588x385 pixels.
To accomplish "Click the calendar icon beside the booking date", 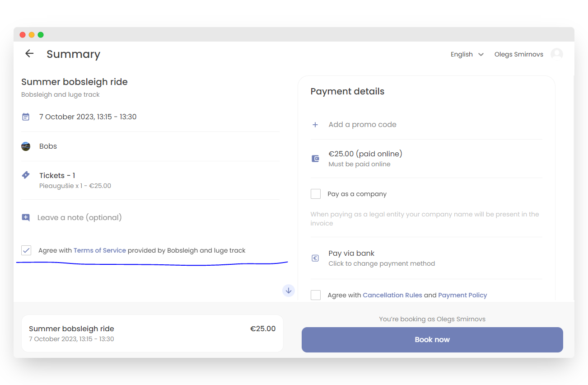I will (26, 117).
